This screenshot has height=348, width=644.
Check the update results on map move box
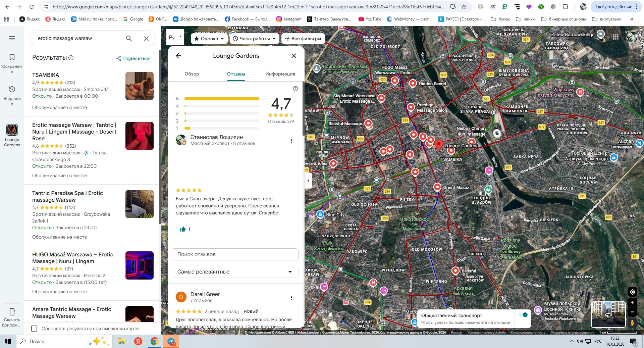click(34, 329)
